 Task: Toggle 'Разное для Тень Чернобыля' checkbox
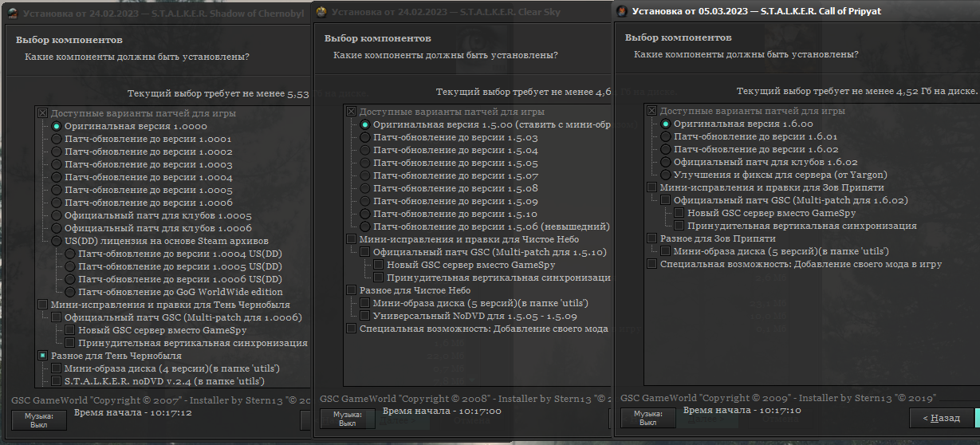[x=43, y=356]
